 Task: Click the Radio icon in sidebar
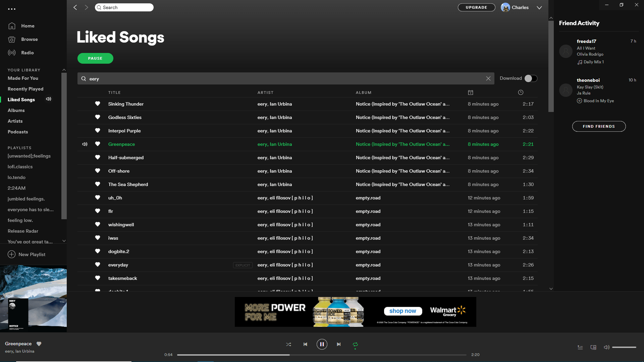12,53
